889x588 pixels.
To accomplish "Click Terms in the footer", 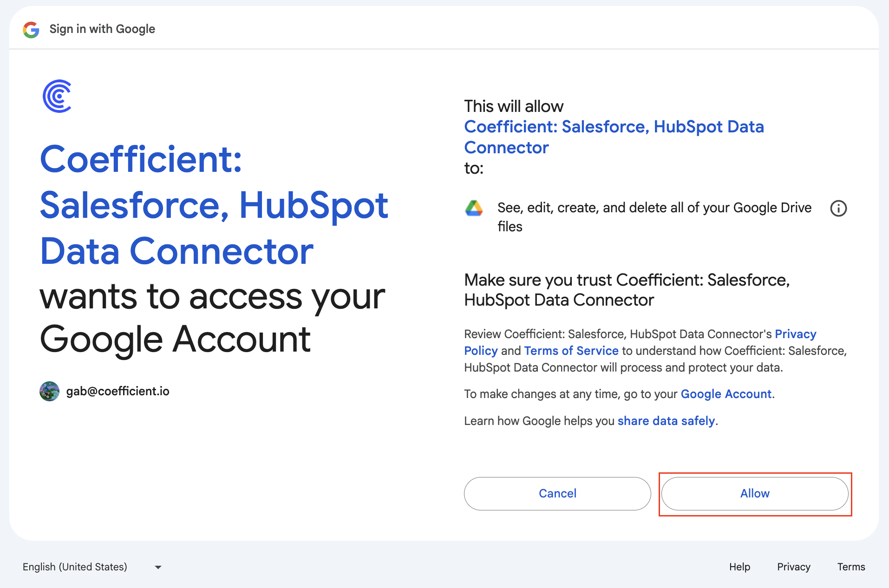I will [851, 567].
